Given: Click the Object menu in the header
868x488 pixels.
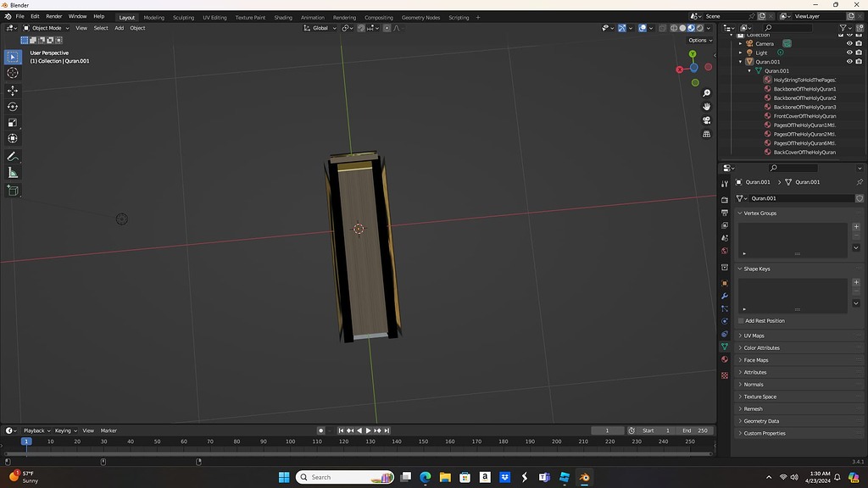Looking at the screenshot, I should (x=137, y=28).
